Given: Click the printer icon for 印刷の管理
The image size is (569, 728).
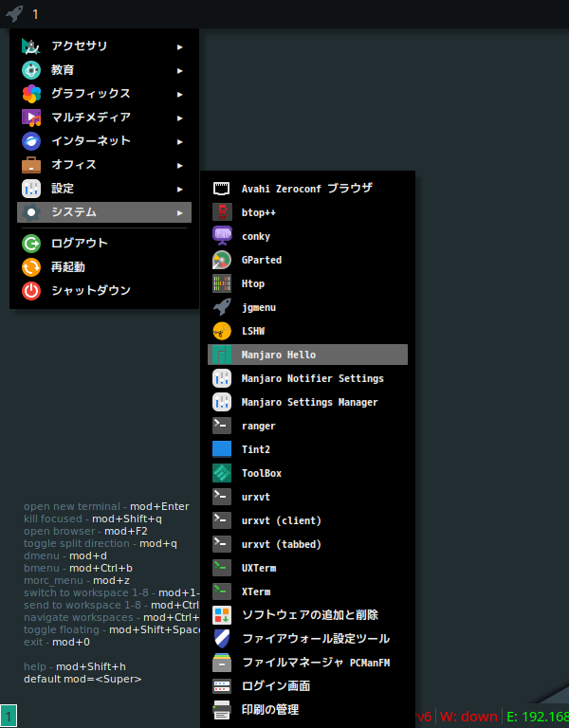Looking at the screenshot, I should [222, 709].
